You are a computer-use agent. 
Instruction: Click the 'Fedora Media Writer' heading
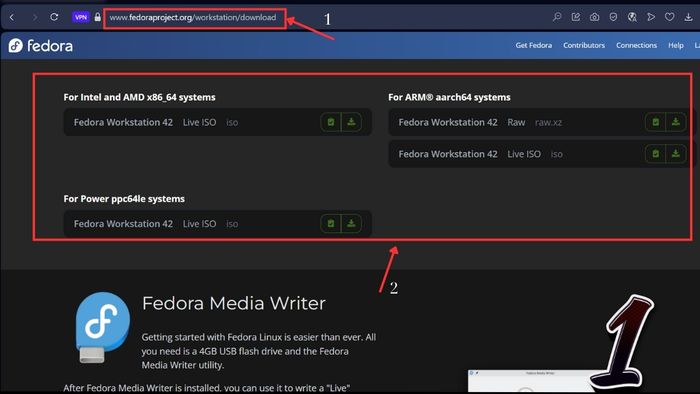coord(233,303)
